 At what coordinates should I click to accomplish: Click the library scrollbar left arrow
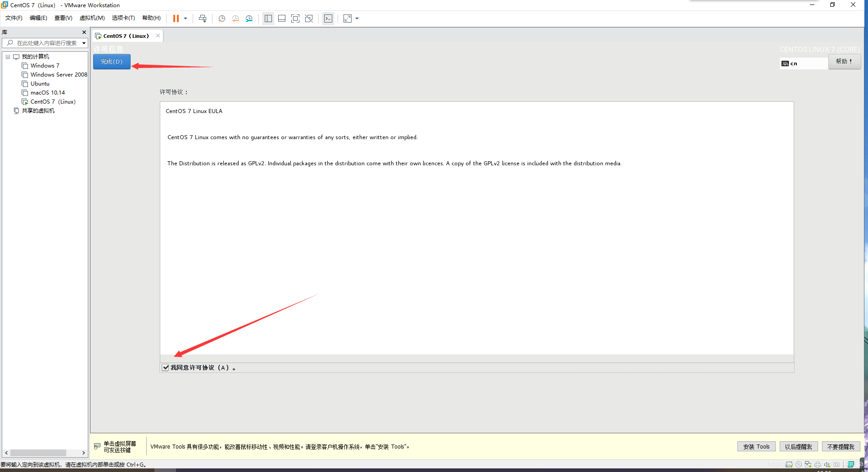pos(6,453)
